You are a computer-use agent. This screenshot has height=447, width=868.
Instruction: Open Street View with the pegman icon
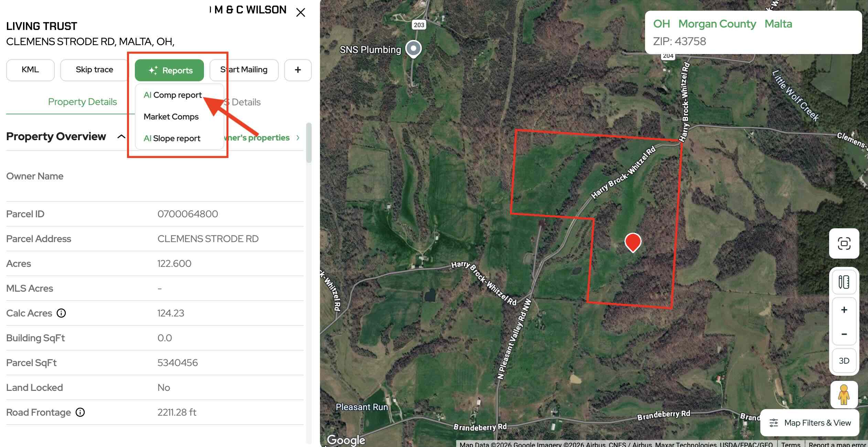[x=844, y=395]
